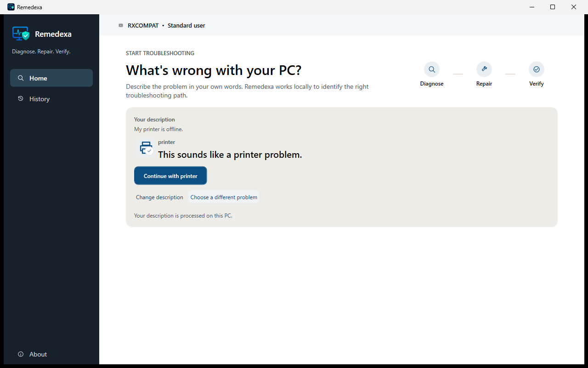
Task: Click the Home magnifier icon in sidebar
Action: 21,78
